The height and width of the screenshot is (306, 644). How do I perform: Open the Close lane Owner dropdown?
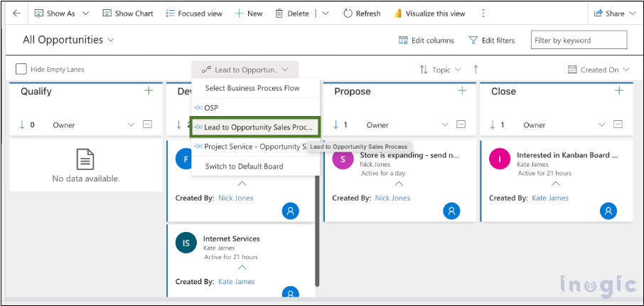point(564,125)
